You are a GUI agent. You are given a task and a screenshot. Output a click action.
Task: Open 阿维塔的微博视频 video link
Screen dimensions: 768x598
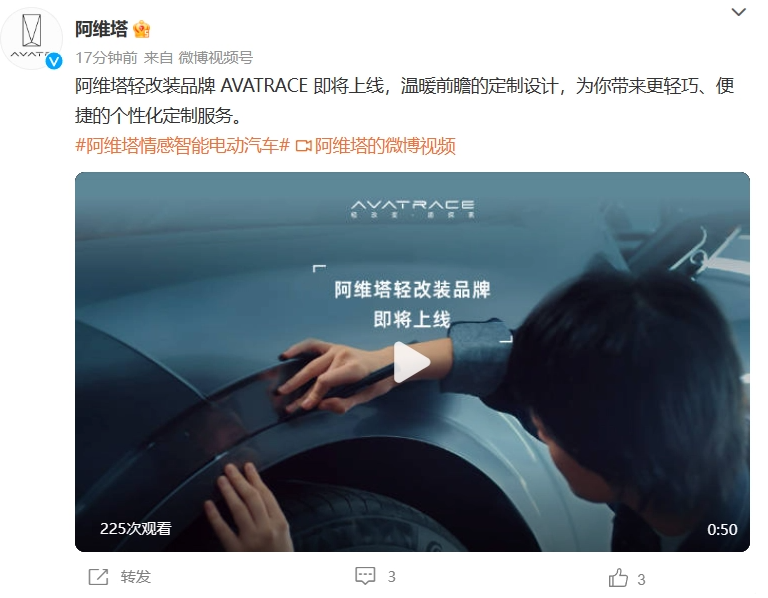click(x=385, y=146)
